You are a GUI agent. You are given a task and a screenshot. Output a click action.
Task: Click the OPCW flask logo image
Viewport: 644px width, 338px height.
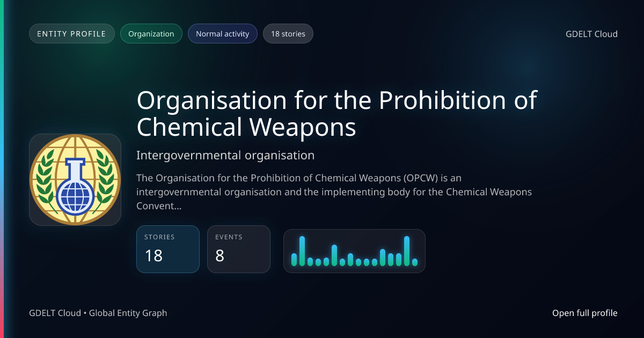coord(75,180)
